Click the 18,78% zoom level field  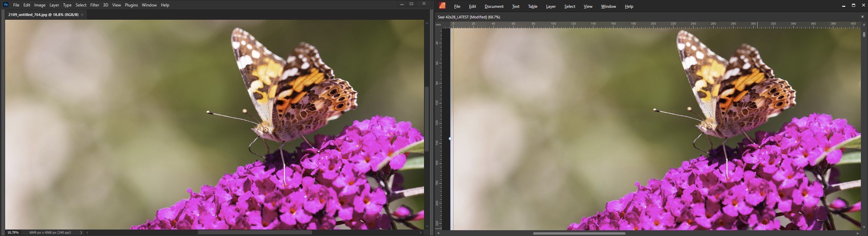tap(13, 233)
